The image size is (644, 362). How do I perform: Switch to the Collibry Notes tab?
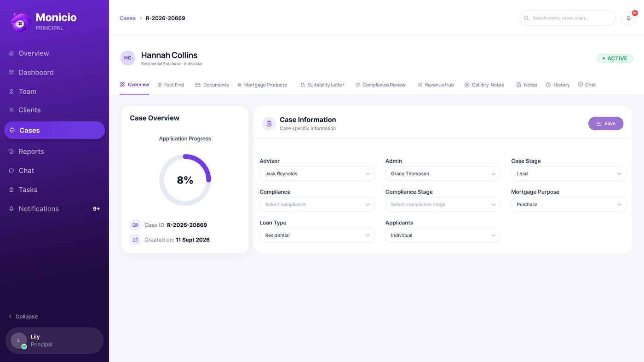(484, 85)
